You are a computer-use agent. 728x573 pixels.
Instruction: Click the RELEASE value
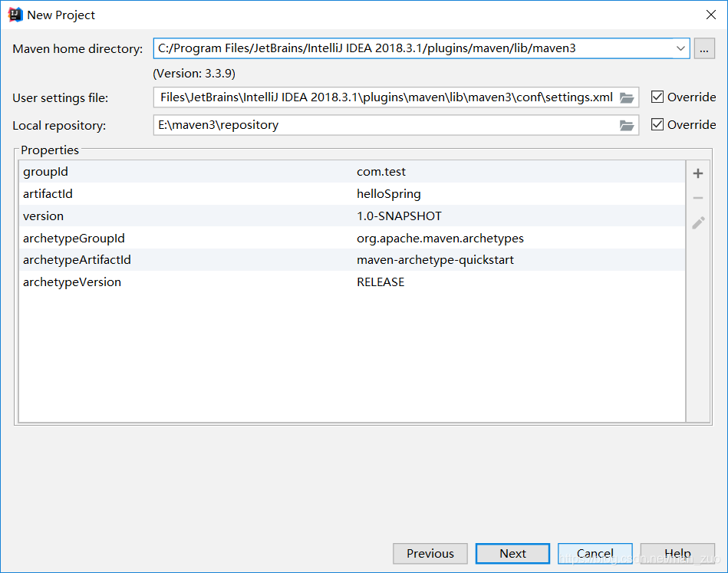point(380,282)
